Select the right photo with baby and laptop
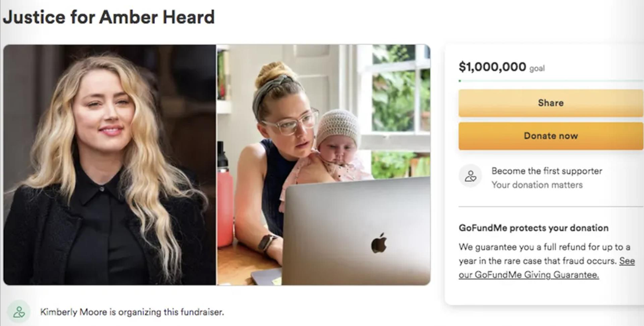 [324, 164]
